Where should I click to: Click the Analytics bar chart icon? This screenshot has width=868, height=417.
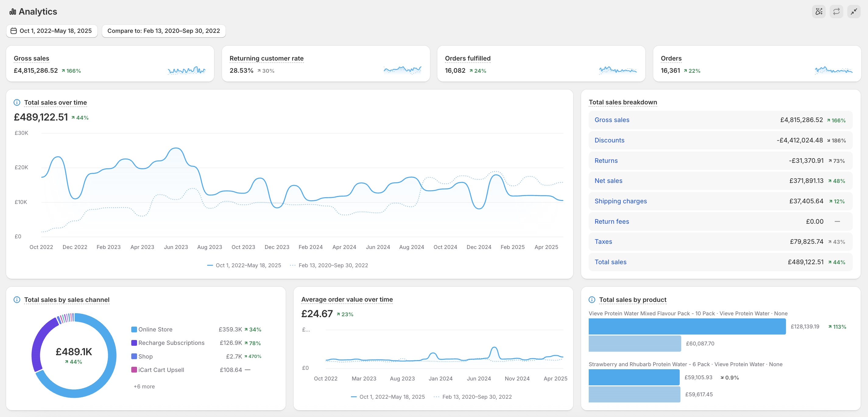[x=12, y=12]
